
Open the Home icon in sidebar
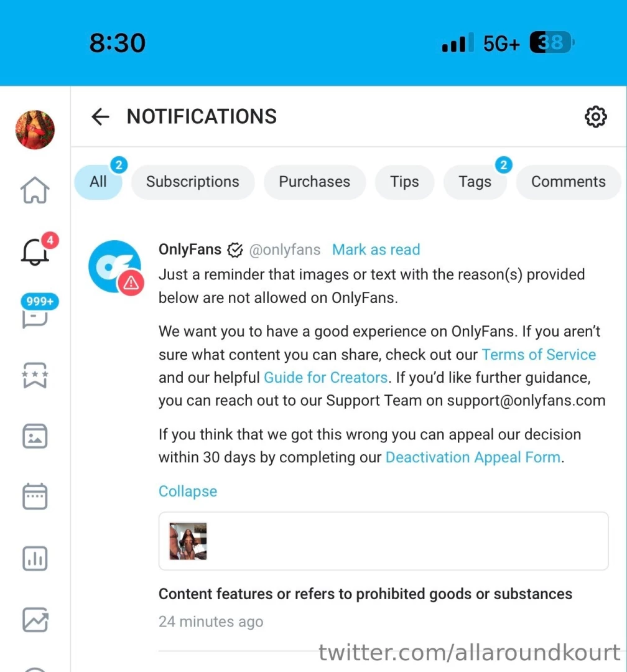point(35,190)
